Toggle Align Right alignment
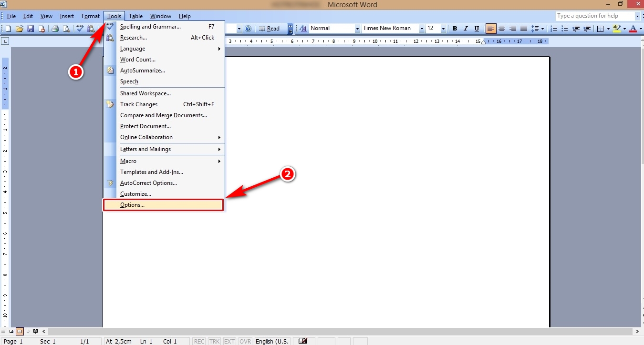The image size is (644, 345). coord(513,29)
